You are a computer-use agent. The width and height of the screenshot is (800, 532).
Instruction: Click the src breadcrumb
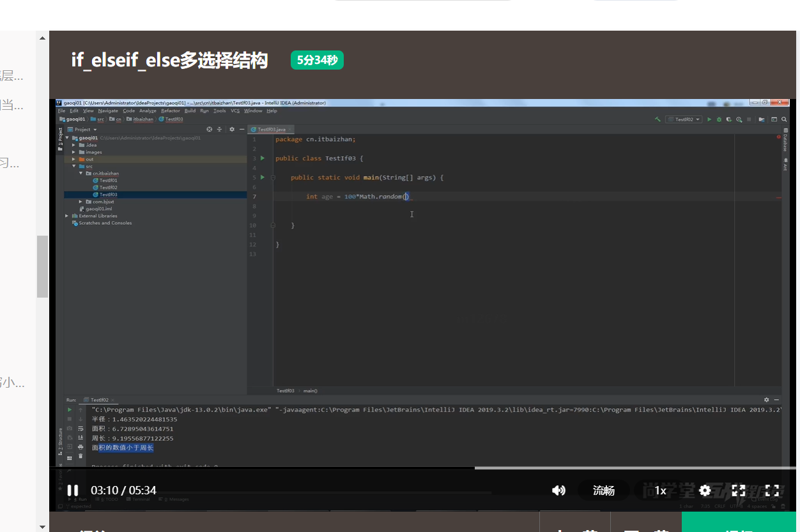pos(97,119)
